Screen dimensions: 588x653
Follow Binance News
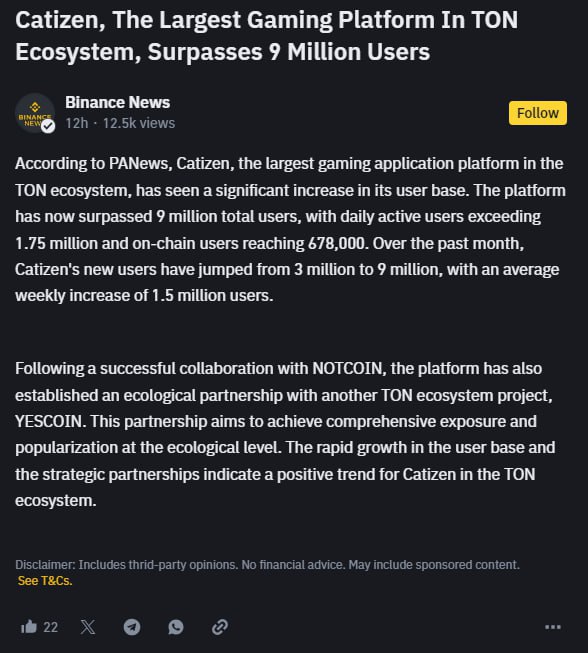coord(538,113)
